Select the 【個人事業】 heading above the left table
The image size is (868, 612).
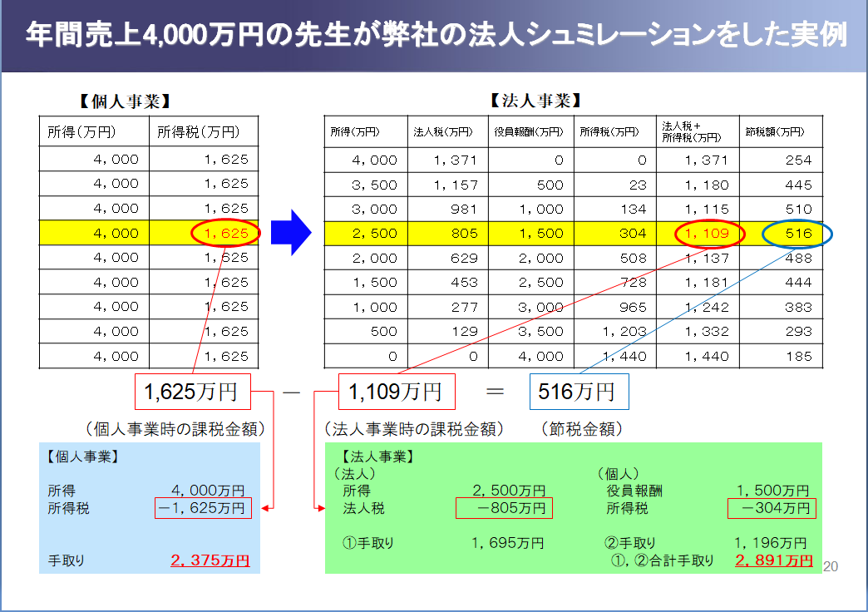tap(125, 101)
